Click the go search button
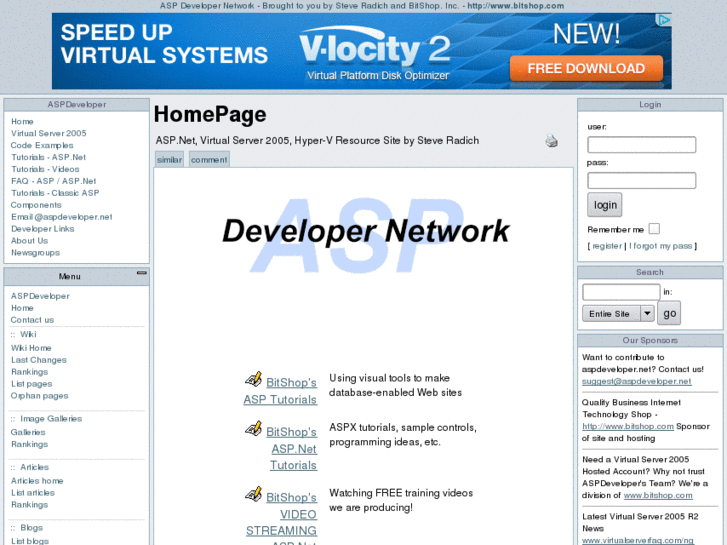 [669, 313]
